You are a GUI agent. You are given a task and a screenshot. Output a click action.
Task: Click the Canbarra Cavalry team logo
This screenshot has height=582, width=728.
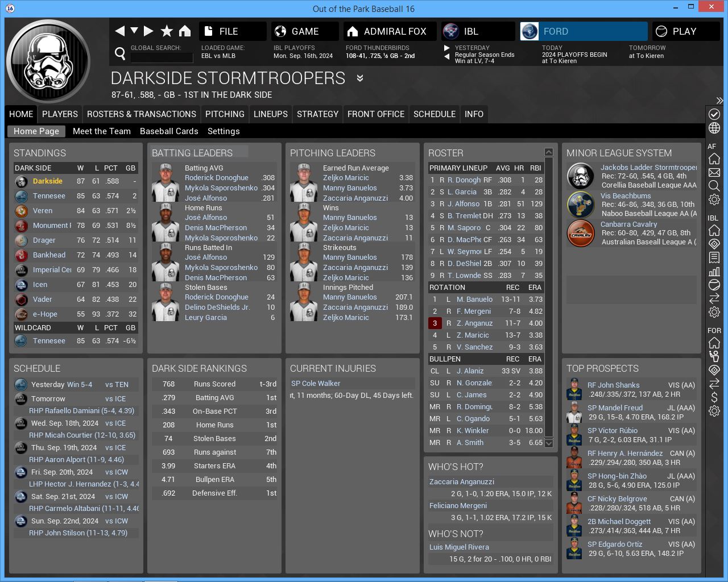(x=581, y=233)
